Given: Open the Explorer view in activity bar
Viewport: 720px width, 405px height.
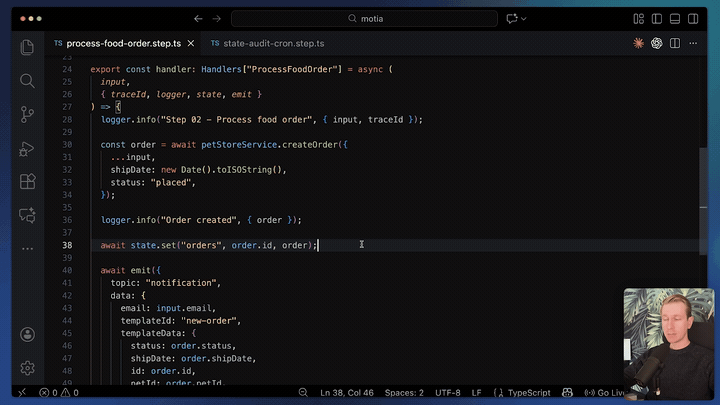Looking at the screenshot, I should coord(27,47).
